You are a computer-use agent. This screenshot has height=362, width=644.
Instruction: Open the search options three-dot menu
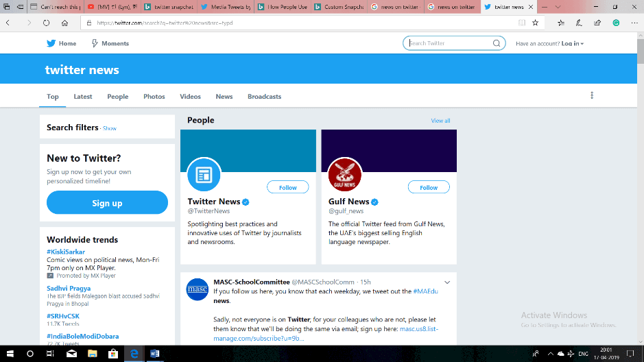click(592, 95)
